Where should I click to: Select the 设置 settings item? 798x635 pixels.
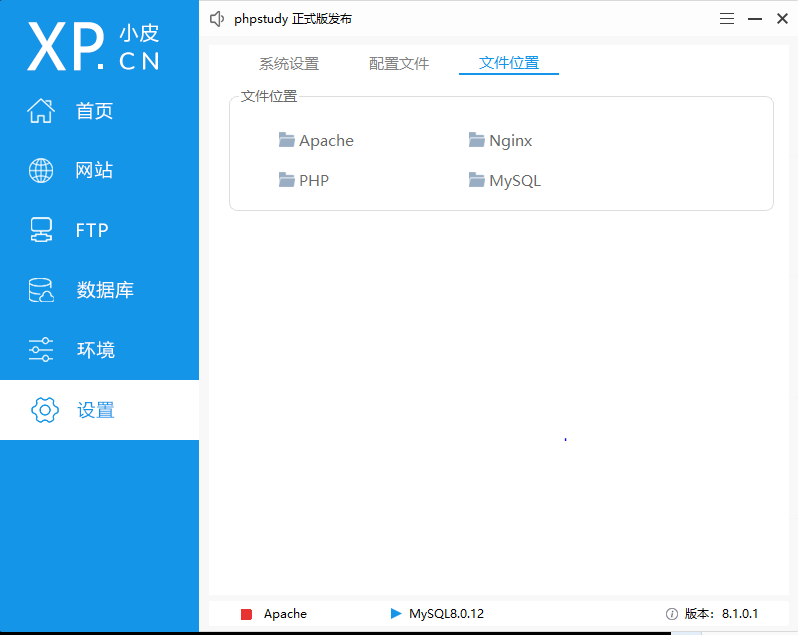pyautogui.click(x=99, y=410)
